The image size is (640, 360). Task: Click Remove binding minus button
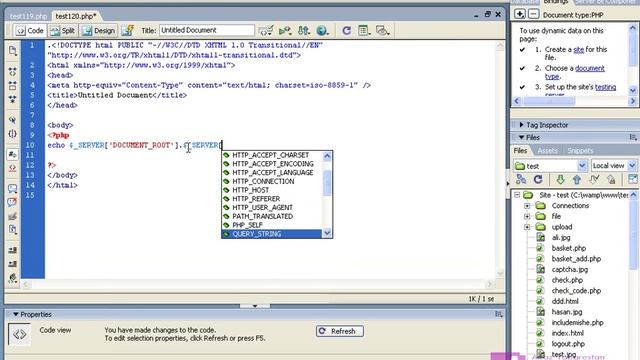533,14
